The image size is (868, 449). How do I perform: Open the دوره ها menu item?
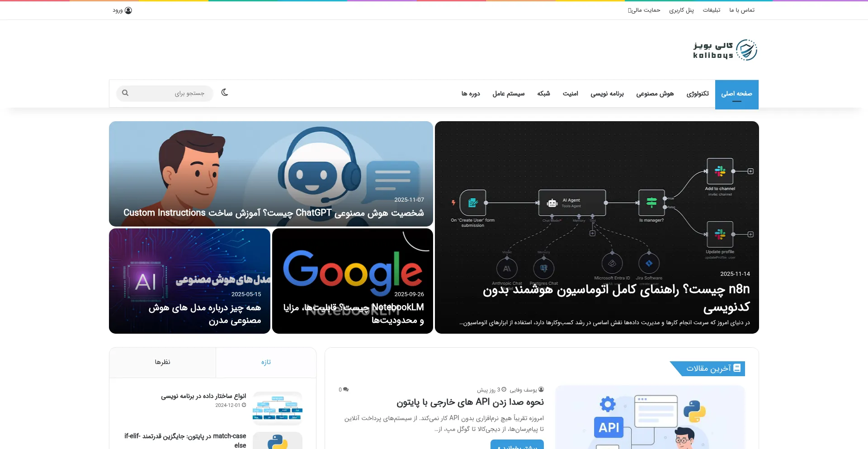[x=471, y=94]
